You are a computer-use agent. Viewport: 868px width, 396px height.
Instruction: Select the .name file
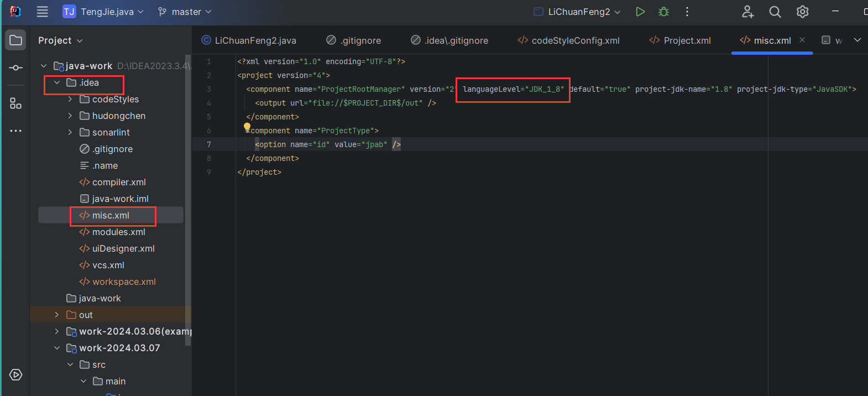point(99,165)
